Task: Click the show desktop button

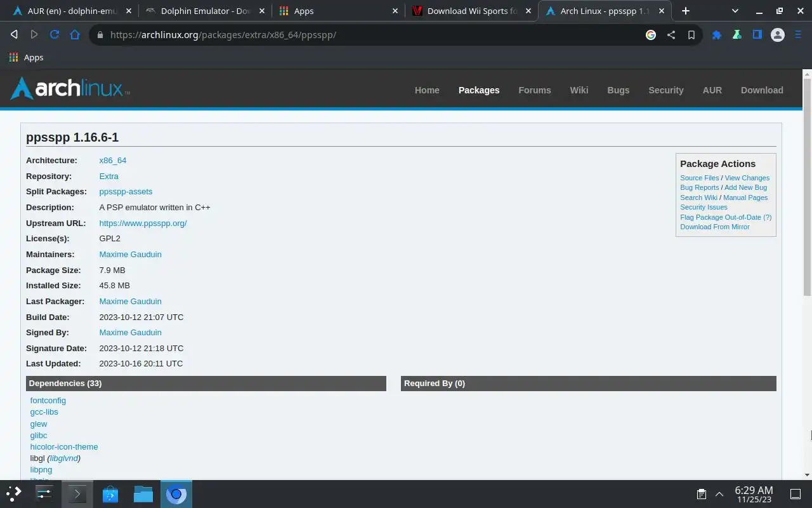Action: pos(796,493)
